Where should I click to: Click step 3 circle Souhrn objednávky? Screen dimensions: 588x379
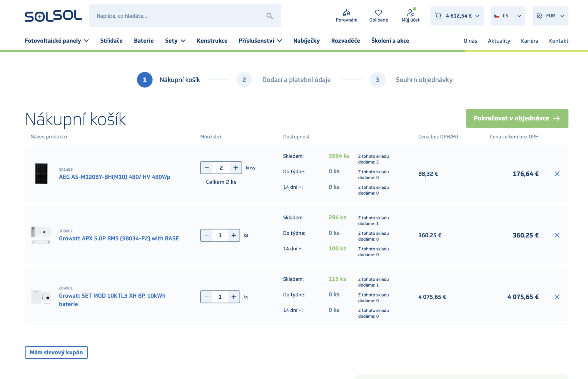(377, 80)
